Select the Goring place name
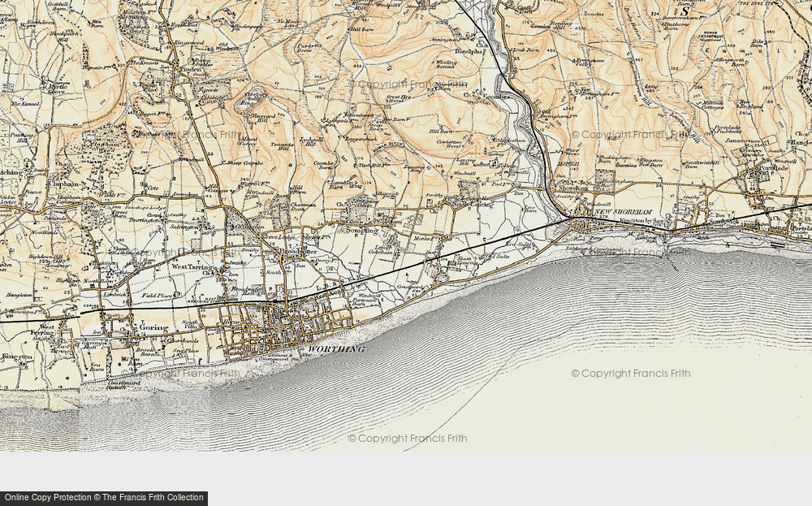Image resolution: width=812 pixels, height=506 pixels. (153, 328)
